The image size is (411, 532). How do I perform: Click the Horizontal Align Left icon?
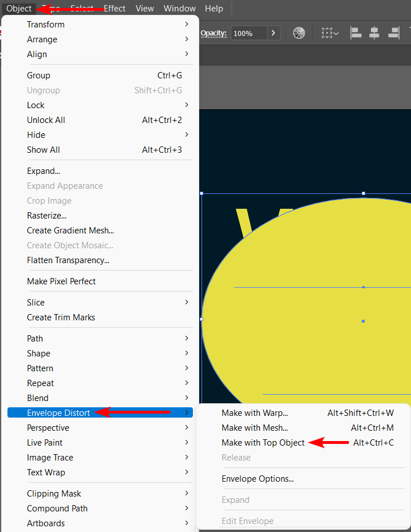click(356, 33)
